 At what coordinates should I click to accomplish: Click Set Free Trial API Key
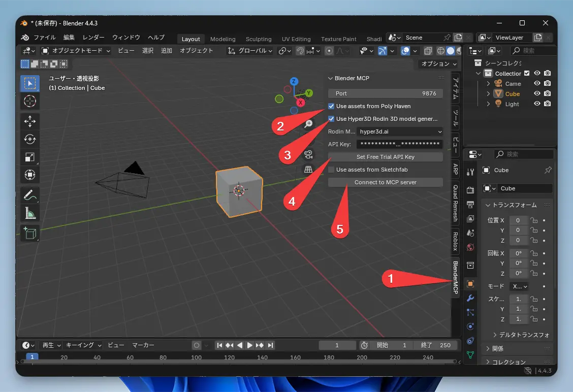pyautogui.click(x=385, y=156)
